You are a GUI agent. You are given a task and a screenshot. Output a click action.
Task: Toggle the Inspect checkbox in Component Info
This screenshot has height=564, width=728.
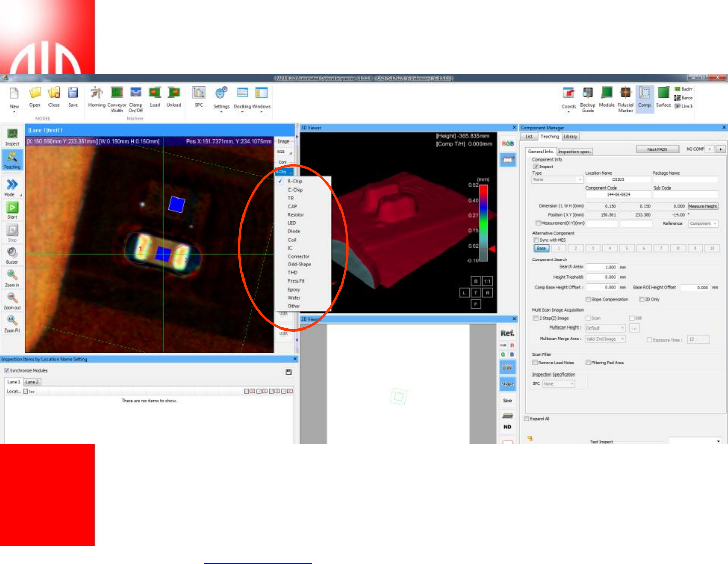536,166
